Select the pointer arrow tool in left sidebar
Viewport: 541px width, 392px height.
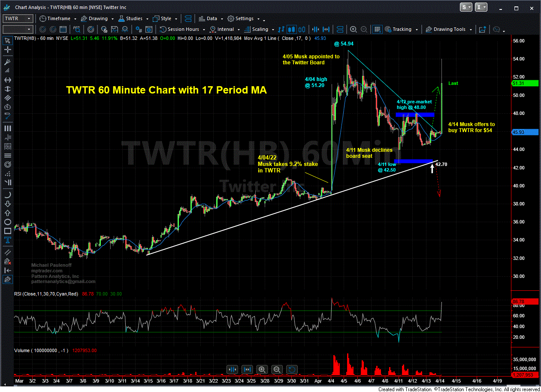pos(7,41)
